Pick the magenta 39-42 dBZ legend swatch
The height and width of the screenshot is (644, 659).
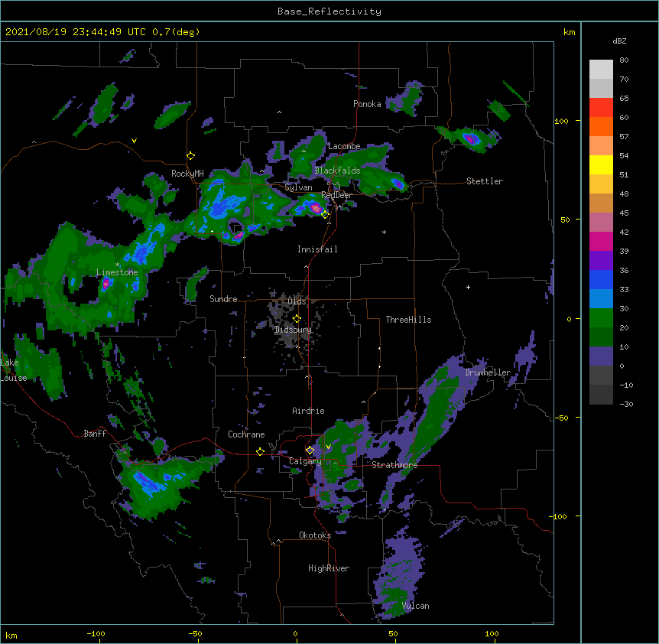point(601,241)
